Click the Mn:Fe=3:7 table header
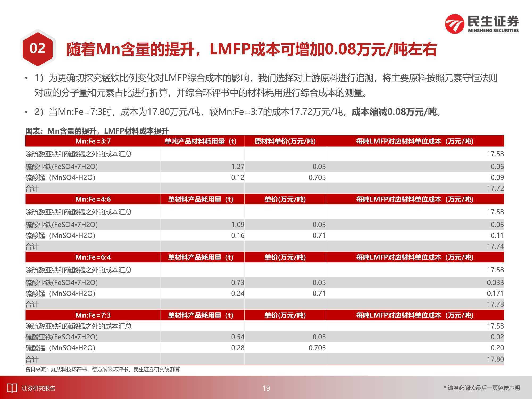 93,141
